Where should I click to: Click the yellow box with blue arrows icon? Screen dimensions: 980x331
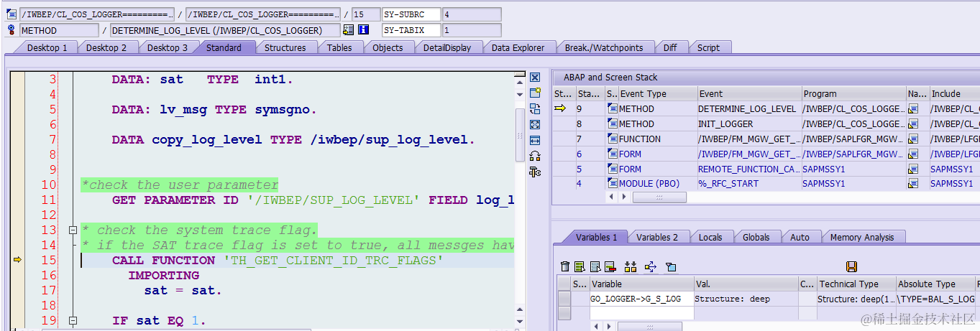coord(651,266)
